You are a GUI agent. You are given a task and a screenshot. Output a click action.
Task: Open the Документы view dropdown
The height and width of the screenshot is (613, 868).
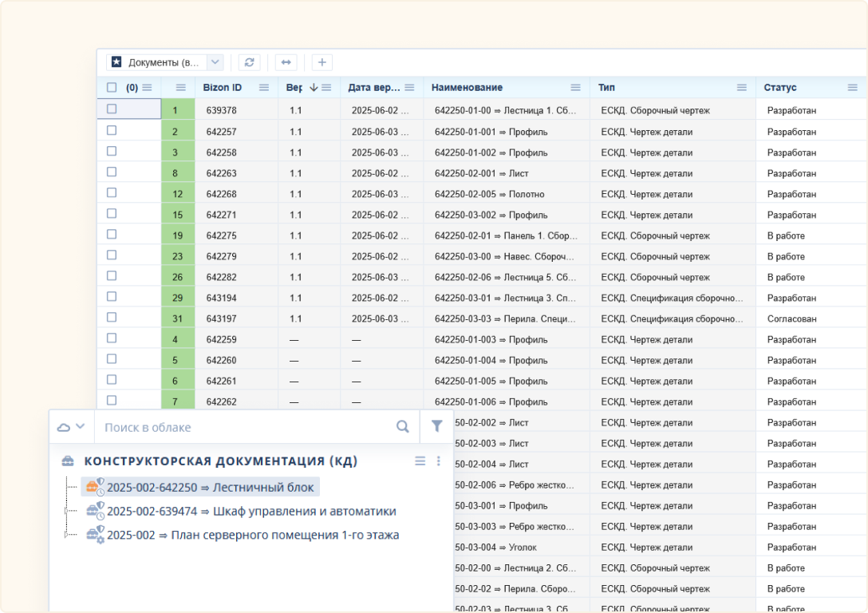coord(215,62)
